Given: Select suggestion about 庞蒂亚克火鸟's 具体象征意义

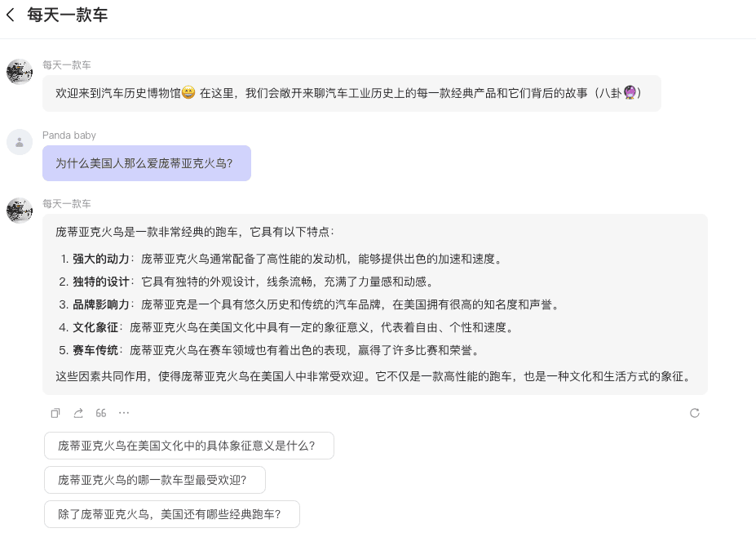Looking at the screenshot, I should [x=188, y=446].
